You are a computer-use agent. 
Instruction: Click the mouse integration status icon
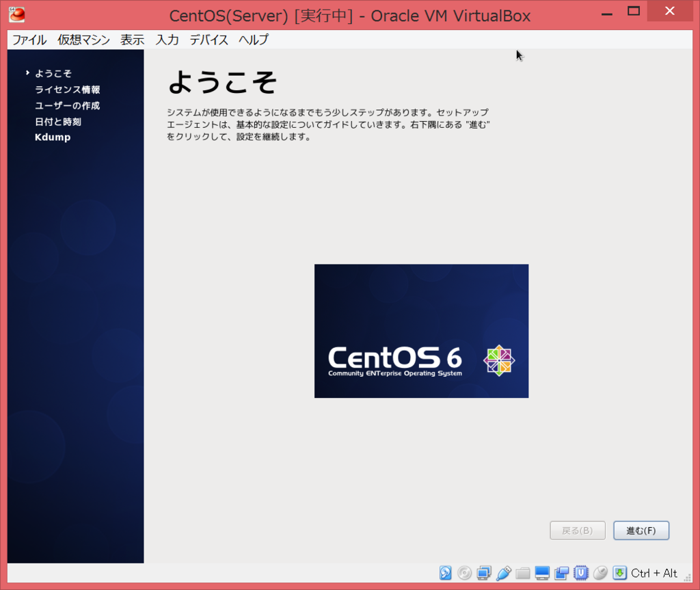(600, 573)
